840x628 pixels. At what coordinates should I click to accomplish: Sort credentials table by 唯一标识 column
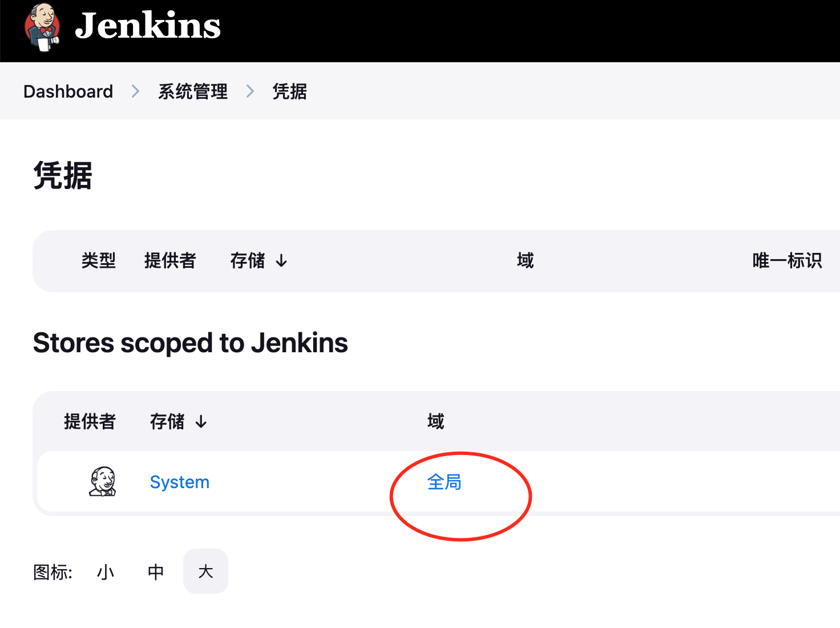pyautogui.click(x=787, y=261)
